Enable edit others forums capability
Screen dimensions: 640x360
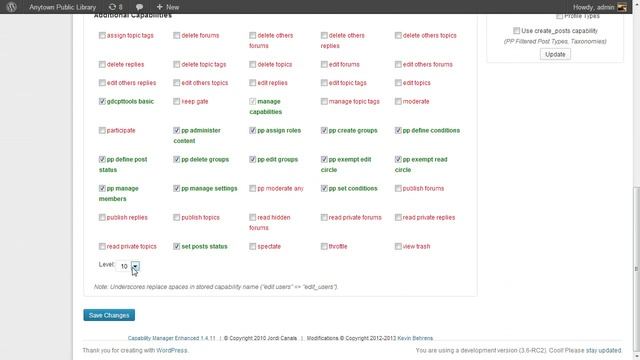pyautogui.click(x=398, y=64)
